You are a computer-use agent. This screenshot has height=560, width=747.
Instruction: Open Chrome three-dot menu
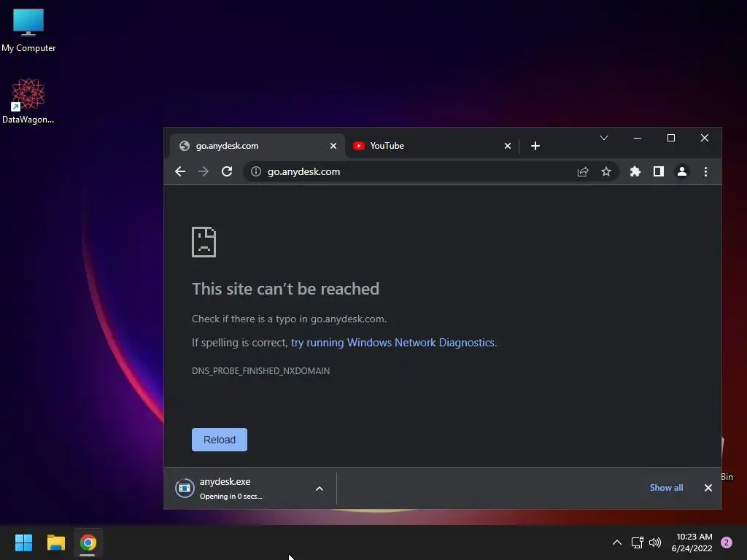tap(705, 171)
